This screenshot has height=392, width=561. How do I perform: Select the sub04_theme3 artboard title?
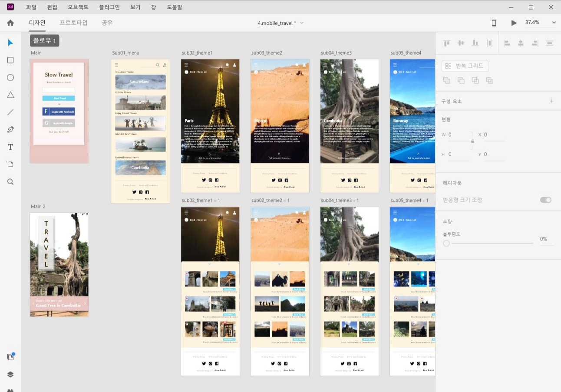click(337, 53)
